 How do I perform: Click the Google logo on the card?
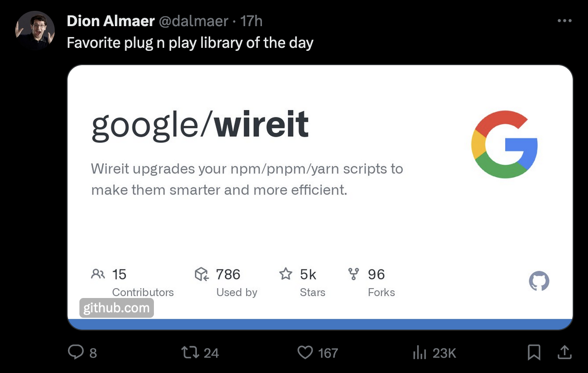pyautogui.click(x=504, y=144)
